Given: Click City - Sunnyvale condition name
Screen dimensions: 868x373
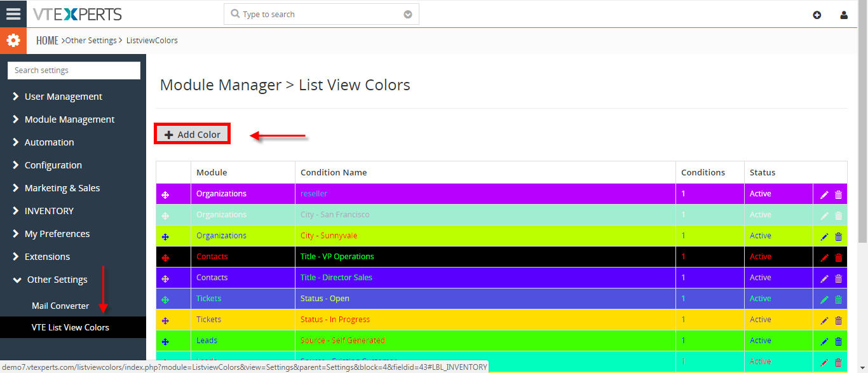Looking at the screenshot, I should (x=329, y=236).
